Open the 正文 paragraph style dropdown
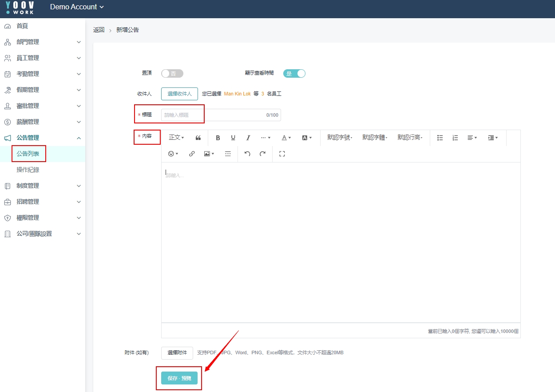Viewport: 555px width, 392px height. 176,138
